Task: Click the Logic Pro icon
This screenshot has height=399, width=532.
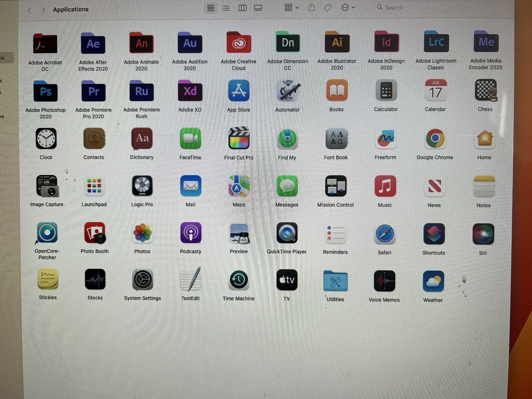Action: 142,186
